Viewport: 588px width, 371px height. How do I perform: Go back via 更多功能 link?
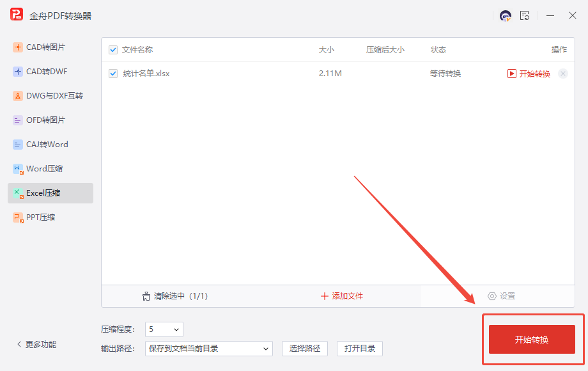[x=37, y=344]
